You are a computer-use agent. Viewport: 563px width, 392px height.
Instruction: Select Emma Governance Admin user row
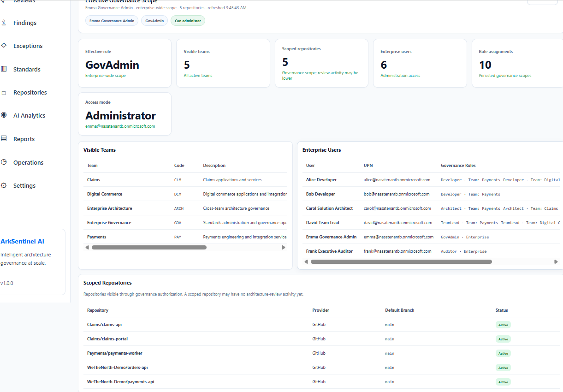point(431,237)
